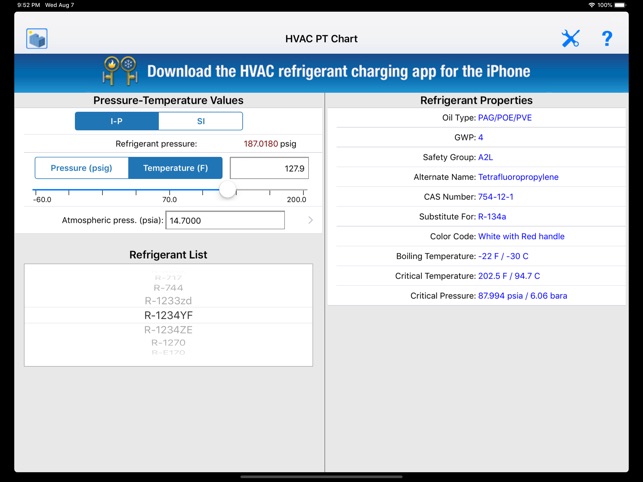Screen dimensions: 643x482
Task: Select R-744 in refrigerant list
Action: point(168,288)
